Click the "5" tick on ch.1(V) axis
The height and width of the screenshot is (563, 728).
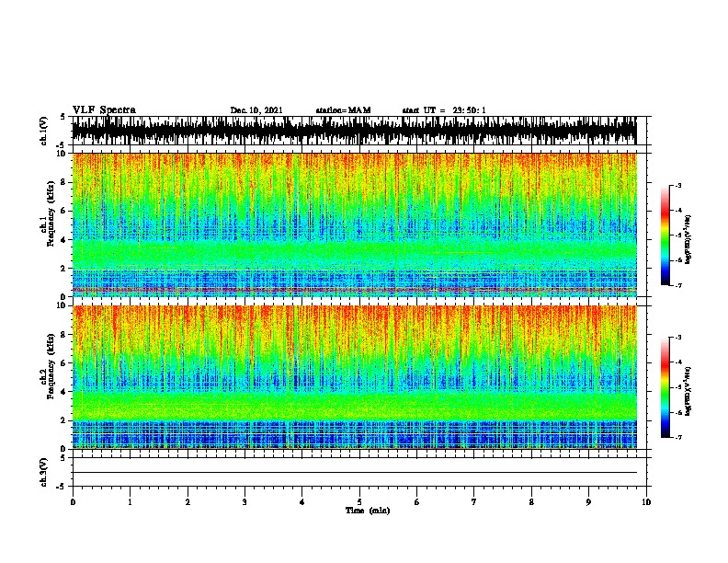pyautogui.click(x=63, y=117)
